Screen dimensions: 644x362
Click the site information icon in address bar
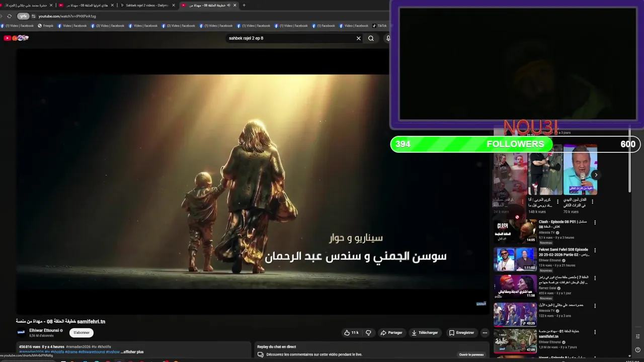point(34,16)
